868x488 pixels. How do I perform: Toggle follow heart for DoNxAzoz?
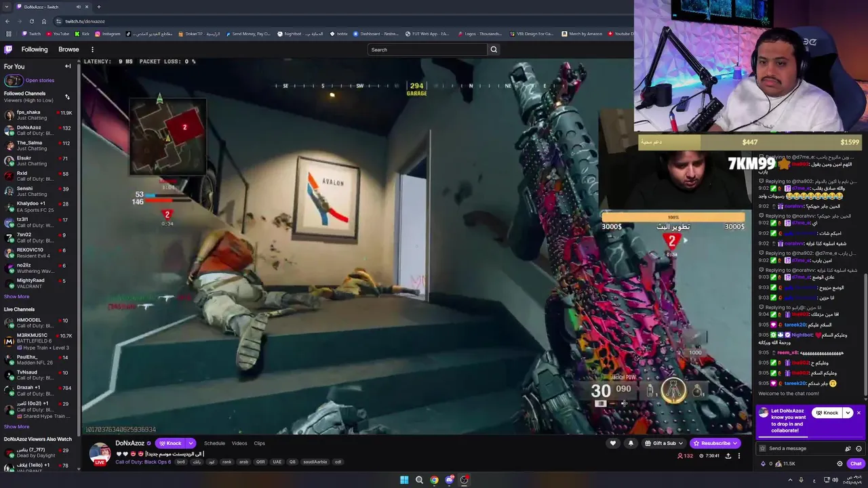(613, 443)
